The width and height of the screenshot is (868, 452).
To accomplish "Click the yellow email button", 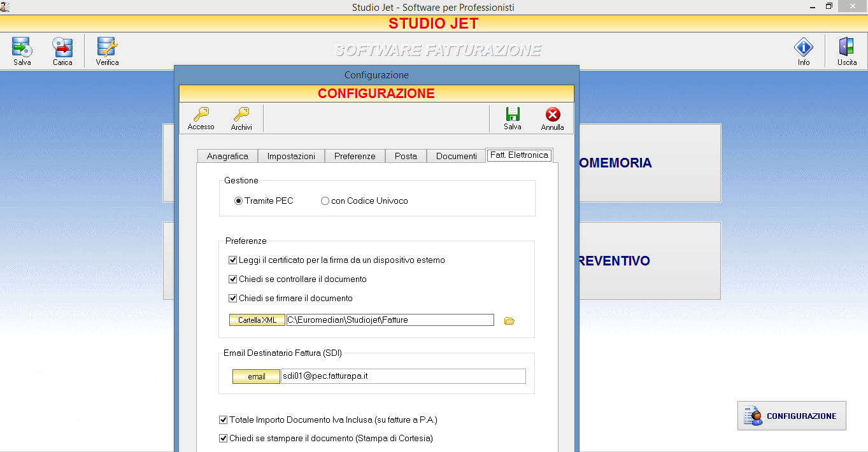I will (x=256, y=376).
